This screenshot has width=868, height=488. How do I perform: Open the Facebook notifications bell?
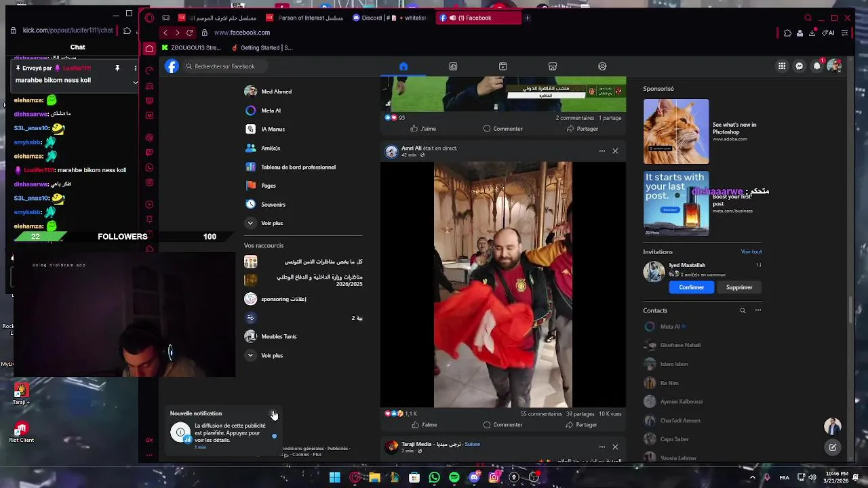point(817,66)
